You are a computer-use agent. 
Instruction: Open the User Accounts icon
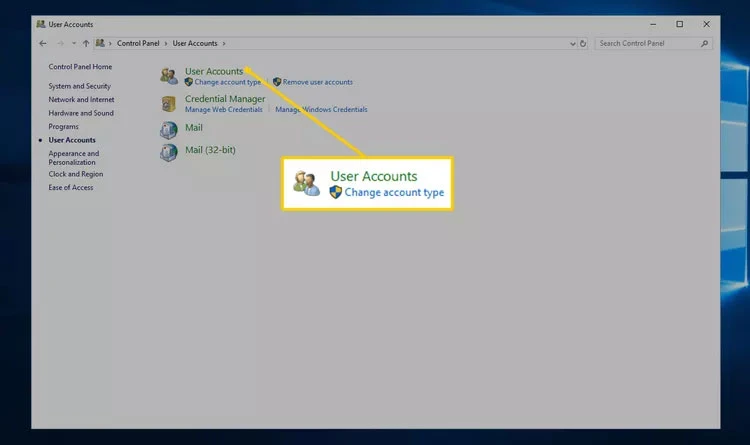pos(169,76)
